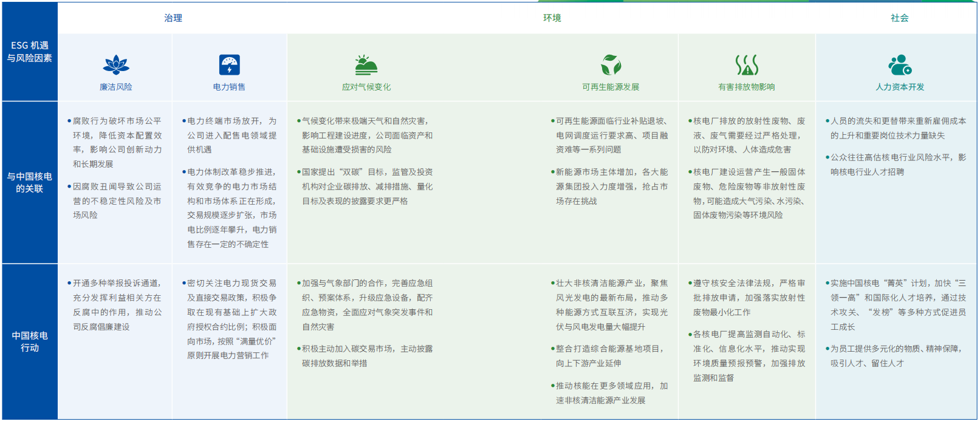Click the bullet starting 核电厂建设运营产生一般固体
The image size is (980, 427).
tap(747, 193)
